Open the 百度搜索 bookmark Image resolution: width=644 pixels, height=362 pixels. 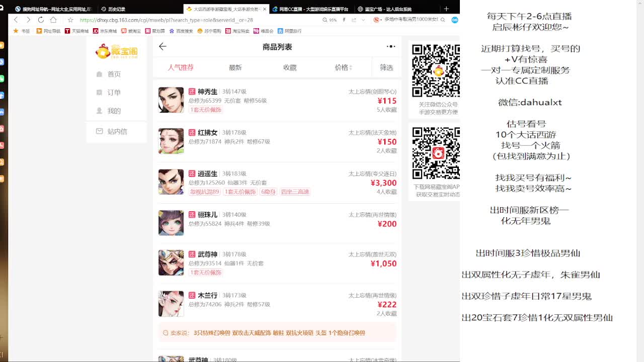[x=181, y=31]
